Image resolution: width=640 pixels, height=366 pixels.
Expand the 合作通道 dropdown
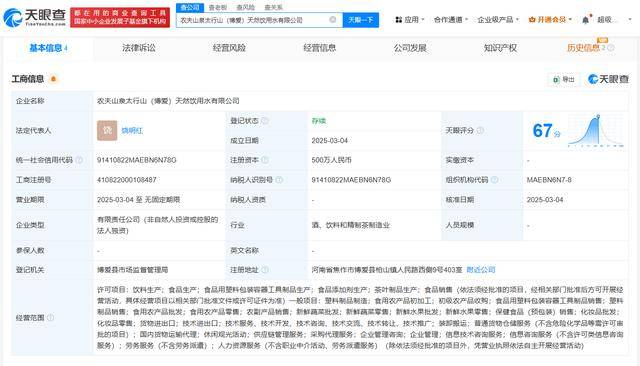(x=451, y=20)
